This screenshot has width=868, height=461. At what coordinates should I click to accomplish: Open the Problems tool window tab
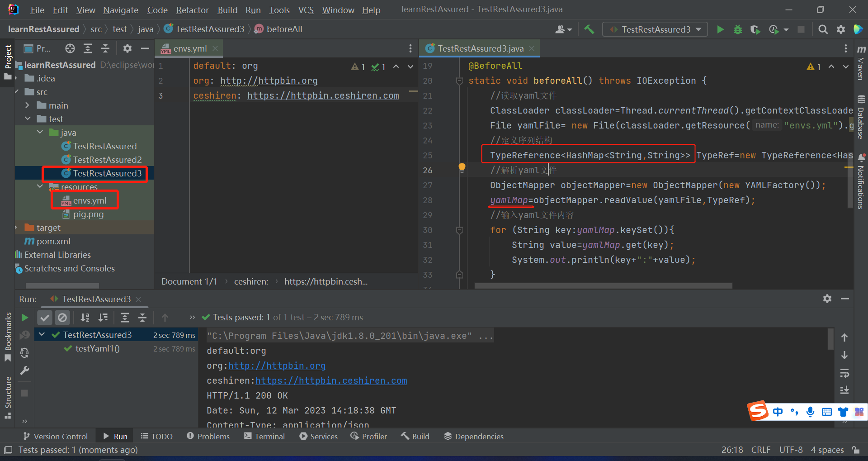208,436
